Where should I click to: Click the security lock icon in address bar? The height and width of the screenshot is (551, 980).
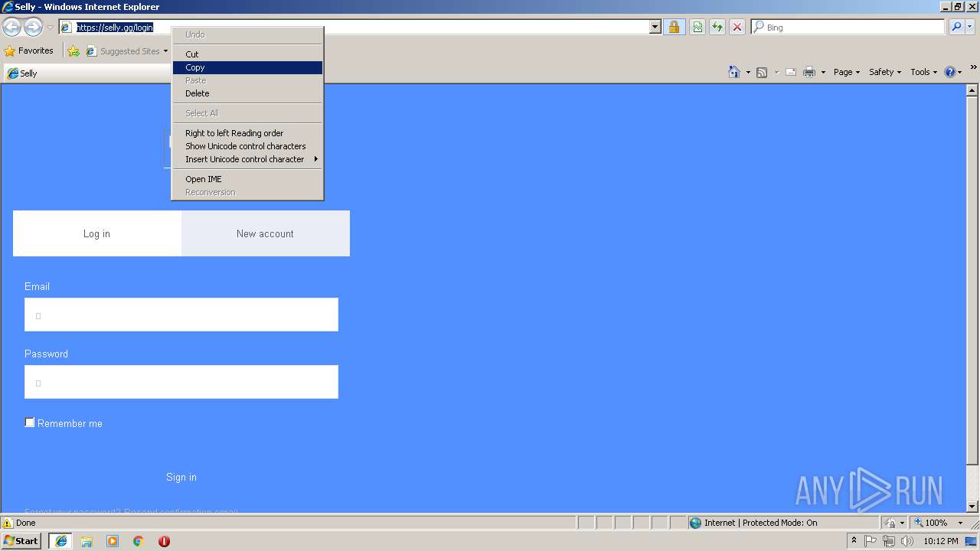(674, 28)
